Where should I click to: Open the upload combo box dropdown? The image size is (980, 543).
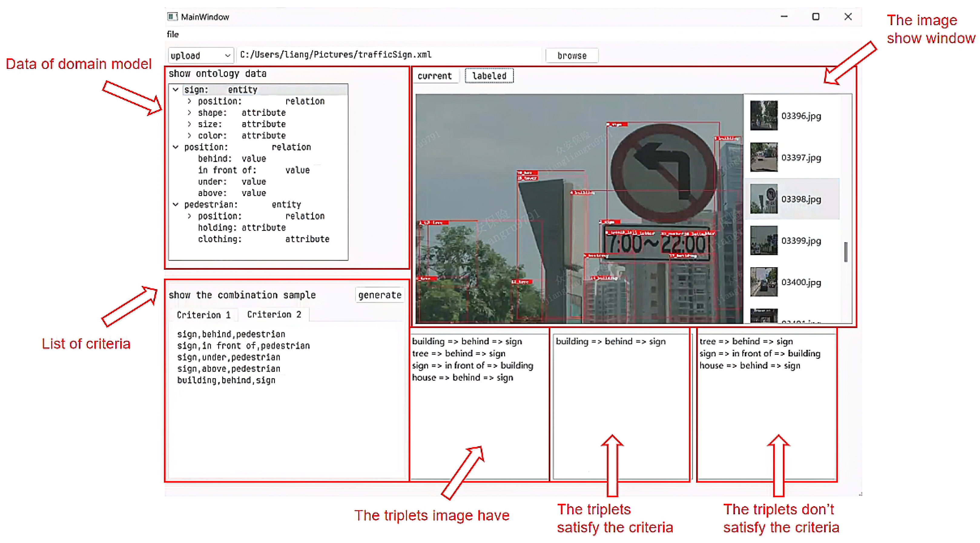227,55
